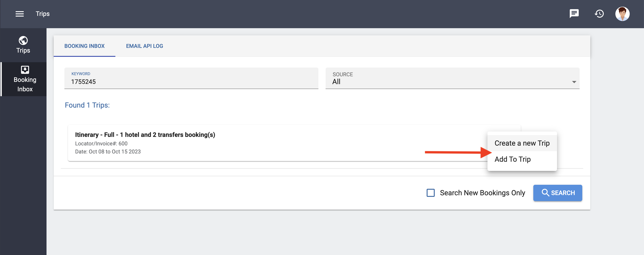Switch to the Booking Inbox tab
The width and height of the screenshot is (644, 255).
click(85, 46)
